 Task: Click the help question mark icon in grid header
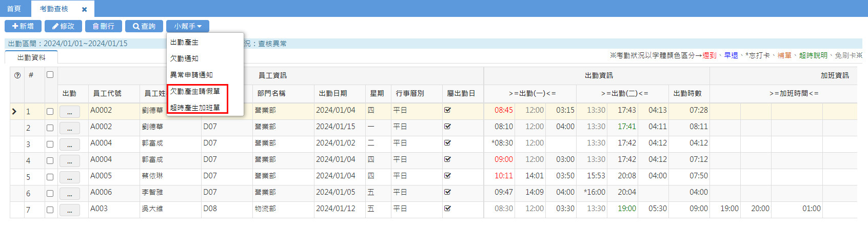(17, 75)
